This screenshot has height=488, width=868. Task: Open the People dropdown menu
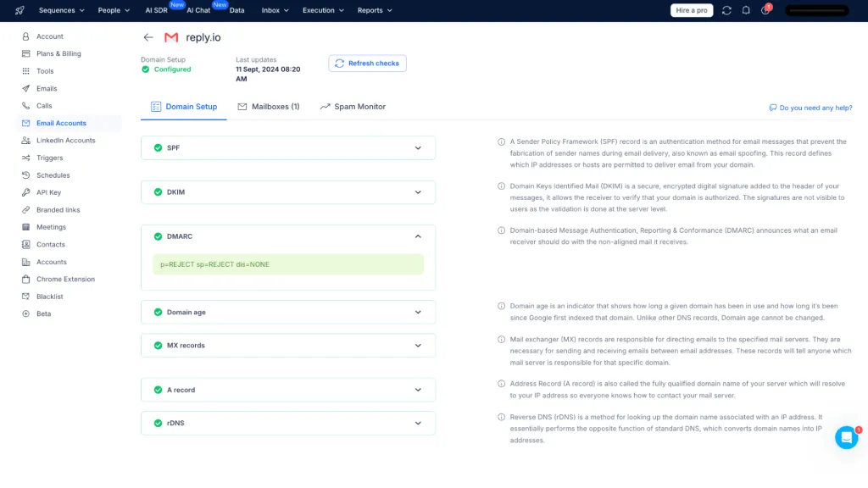114,10
